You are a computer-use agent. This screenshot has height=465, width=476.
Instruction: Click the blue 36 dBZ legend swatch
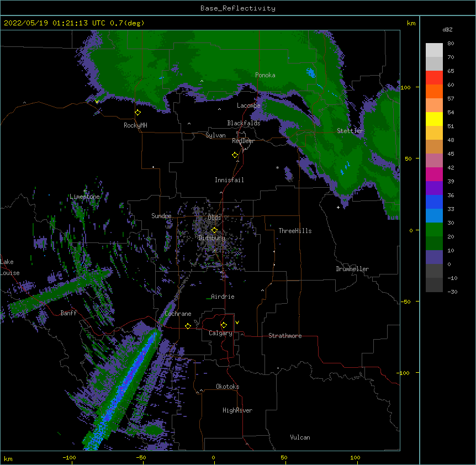tap(434, 202)
